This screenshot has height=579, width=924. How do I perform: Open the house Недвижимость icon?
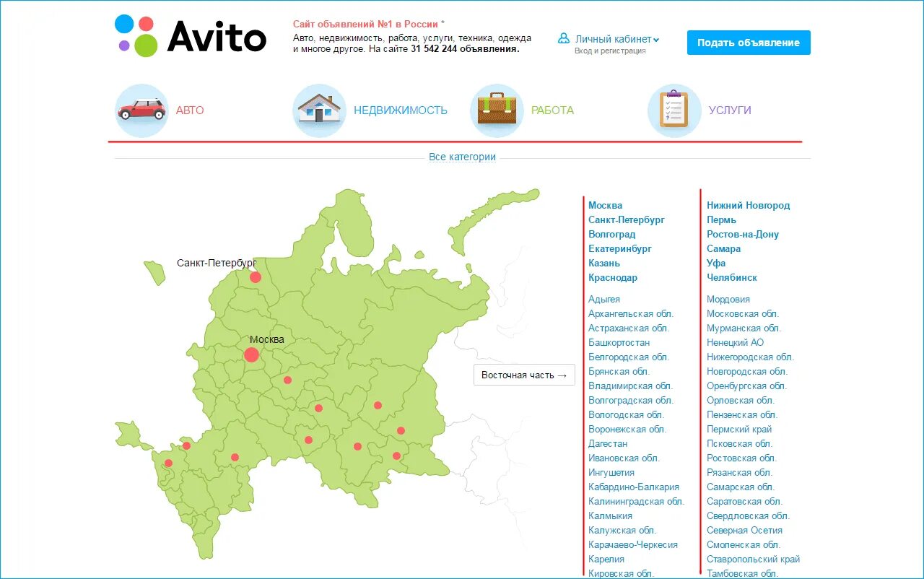(319, 110)
